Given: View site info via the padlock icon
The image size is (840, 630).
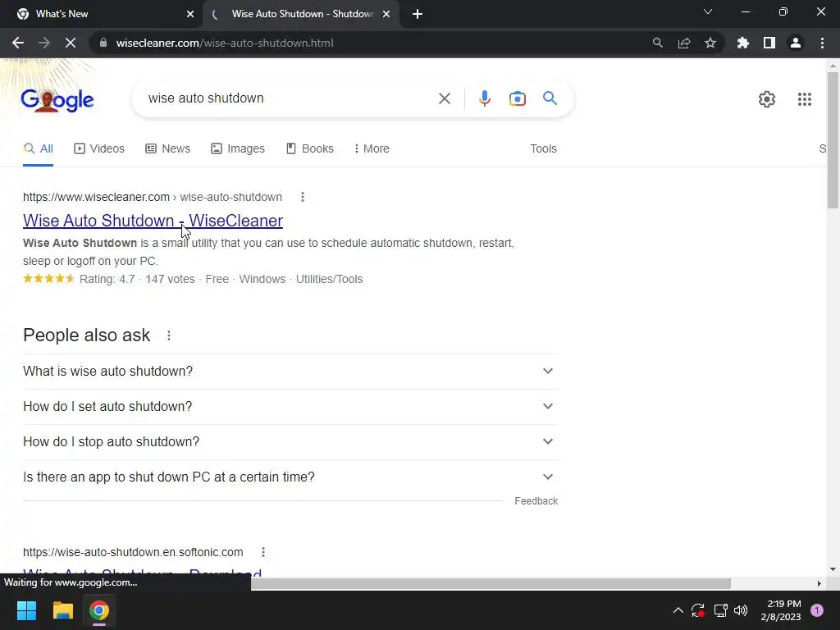Looking at the screenshot, I should [x=104, y=43].
